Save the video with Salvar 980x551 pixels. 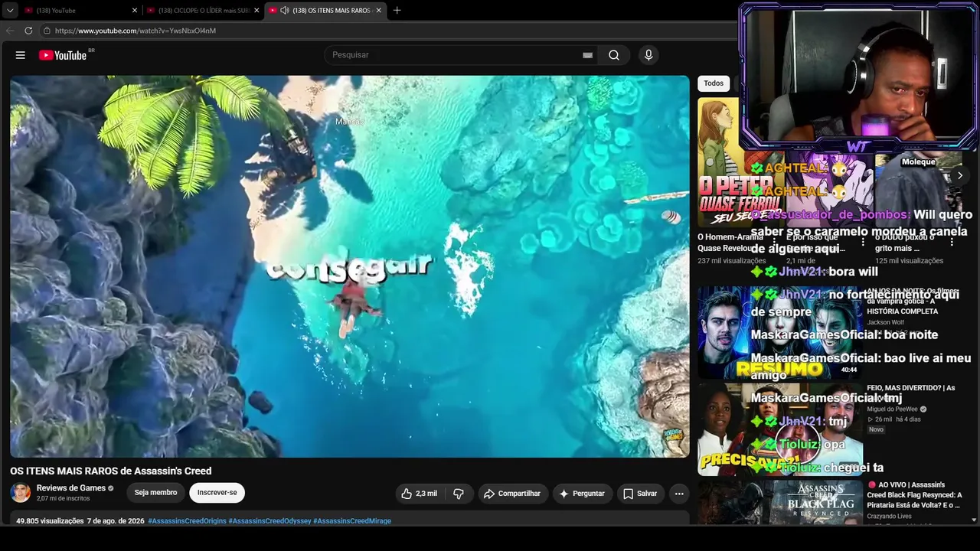[x=640, y=494]
